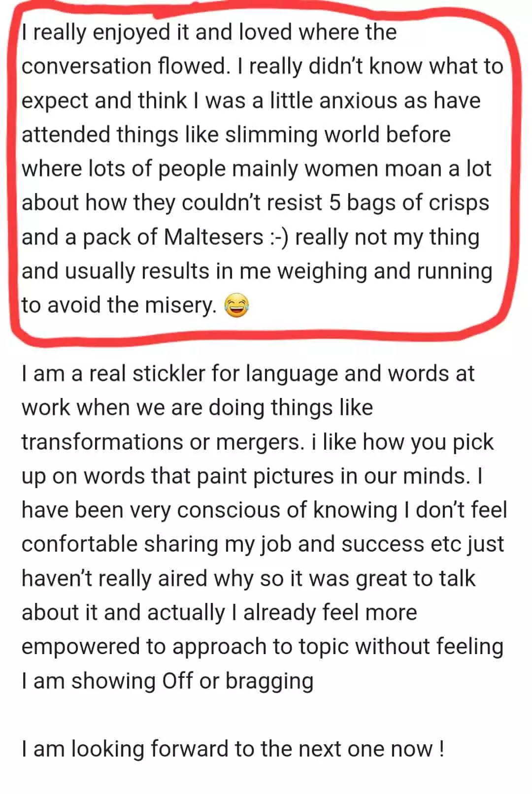Click the words 'weighing and running'

[x=385, y=271]
